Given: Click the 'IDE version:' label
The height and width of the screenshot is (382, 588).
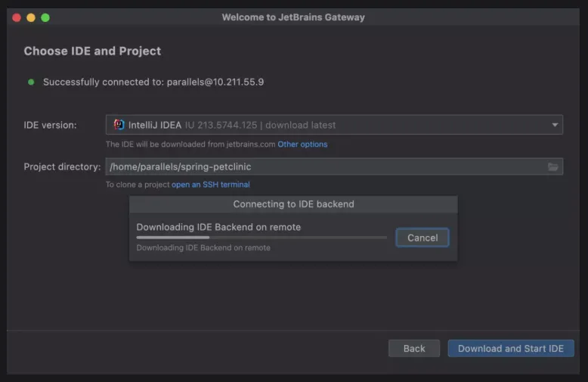Looking at the screenshot, I should point(50,126).
